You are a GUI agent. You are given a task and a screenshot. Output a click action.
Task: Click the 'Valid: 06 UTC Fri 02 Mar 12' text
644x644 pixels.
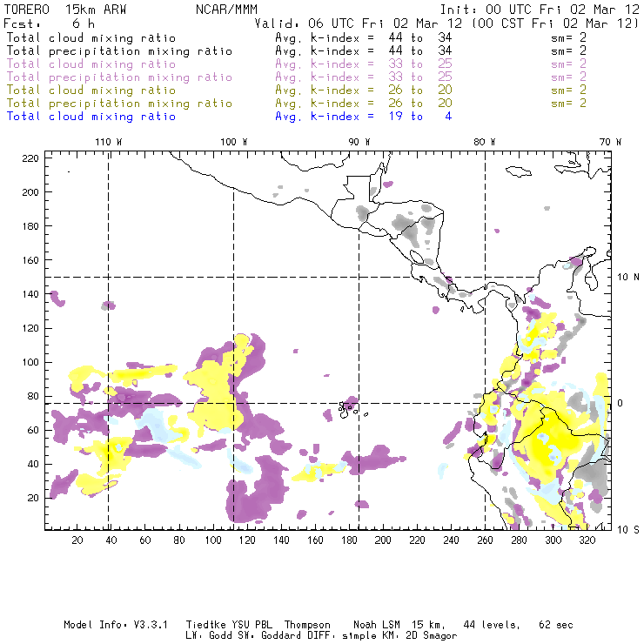tap(359, 23)
